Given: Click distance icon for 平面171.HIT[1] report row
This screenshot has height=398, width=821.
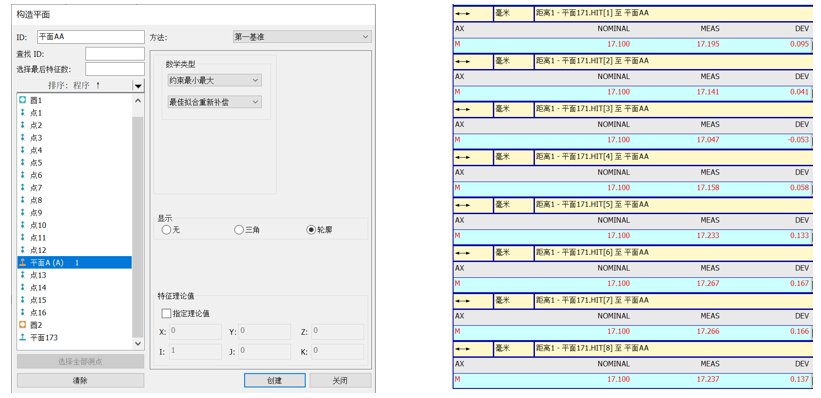Looking at the screenshot, I should [x=462, y=14].
